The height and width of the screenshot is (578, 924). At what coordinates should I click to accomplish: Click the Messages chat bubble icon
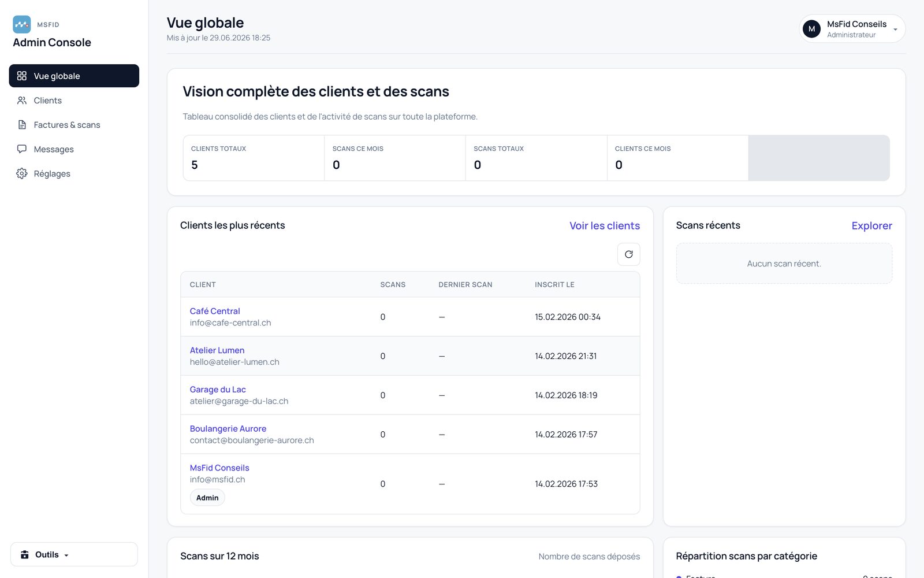pos(22,149)
